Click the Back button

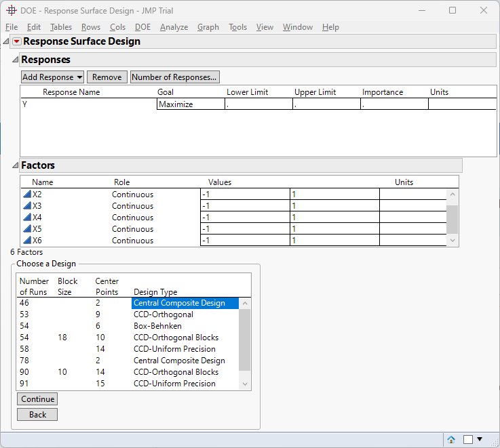37,415
